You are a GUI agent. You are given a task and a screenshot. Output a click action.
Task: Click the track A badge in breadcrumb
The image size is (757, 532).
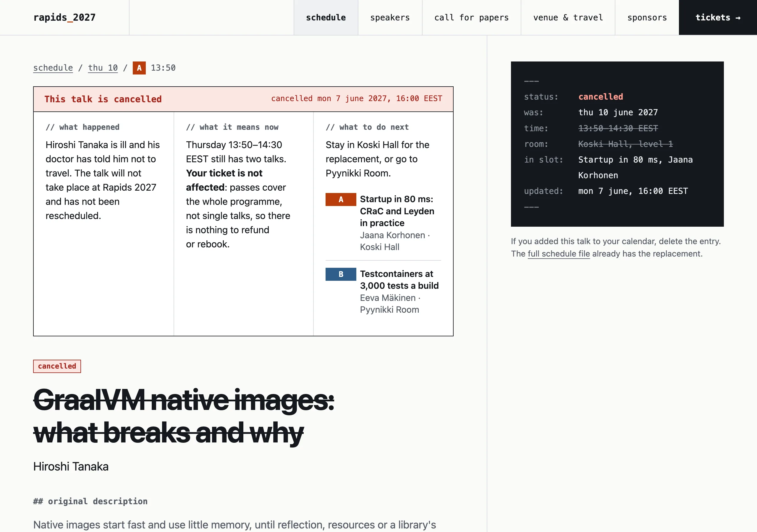coord(139,68)
